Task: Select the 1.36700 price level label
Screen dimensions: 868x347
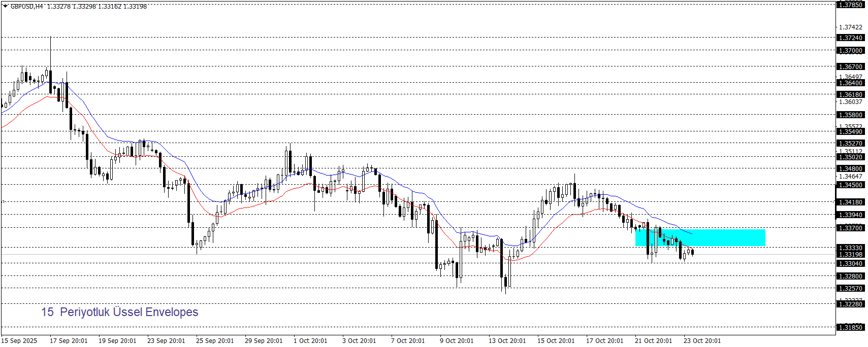Action: click(850, 66)
